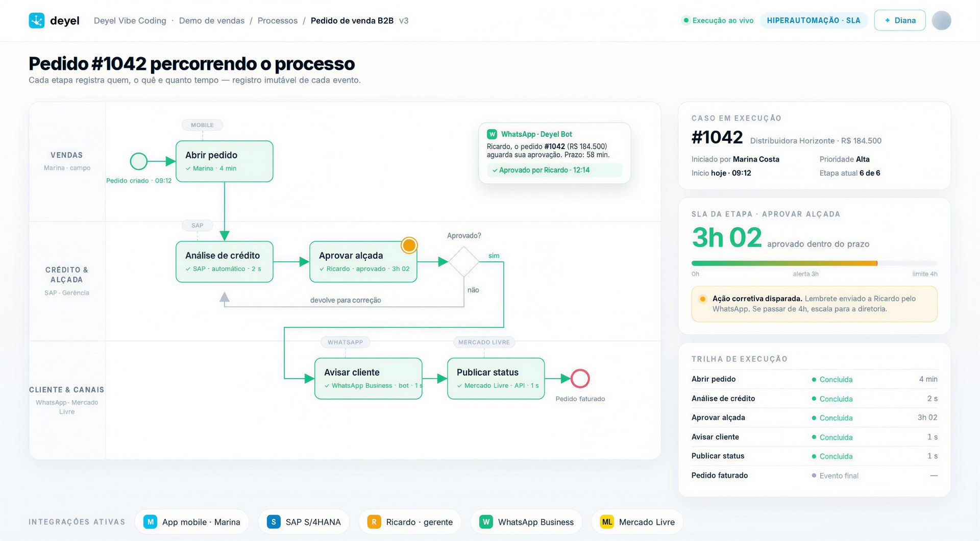Click the HIPERAUTOMAÇÃO · SLA badge
This screenshot has height=541, width=980.
814,20
